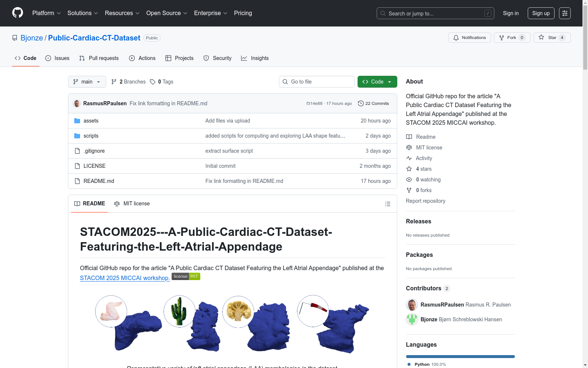This screenshot has height=368, width=588.
Task: Star this repository
Action: [x=552, y=38]
